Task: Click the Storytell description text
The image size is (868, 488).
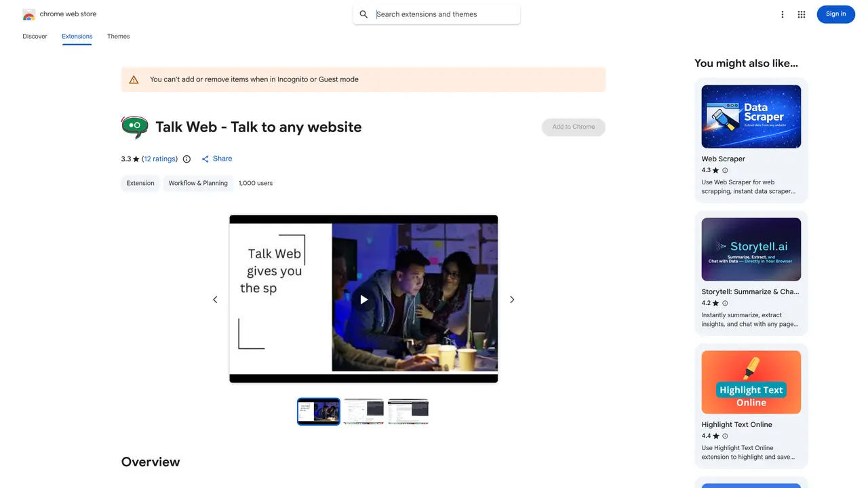Action: (x=750, y=320)
